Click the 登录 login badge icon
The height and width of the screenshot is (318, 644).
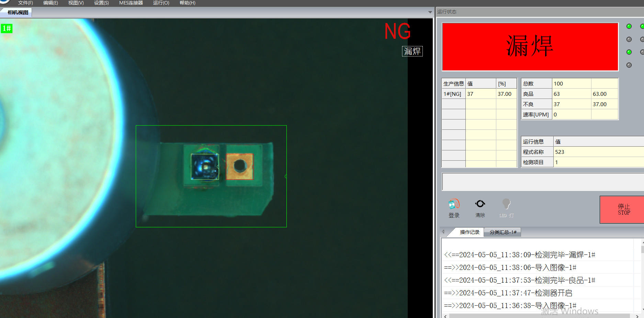(454, 204)
